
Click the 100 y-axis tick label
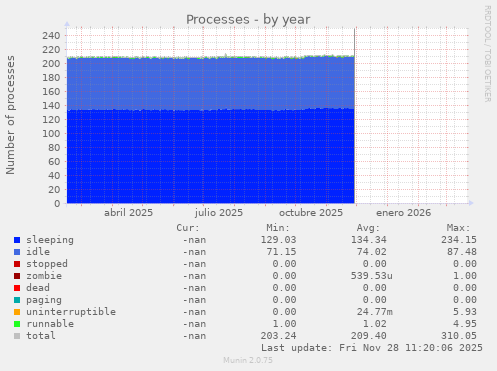click(x=51, y=134)
